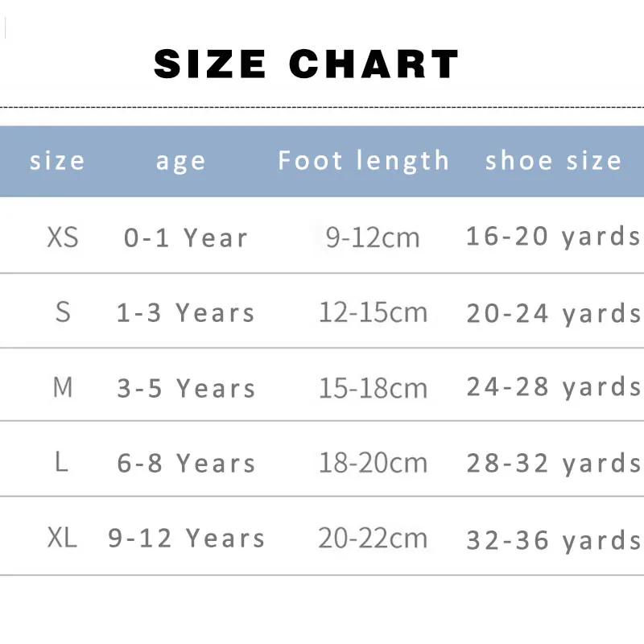Click the '15-18cm' foot length cell
Image resolution: width=644 pixels, height=644 pixels.
(373, 388)
